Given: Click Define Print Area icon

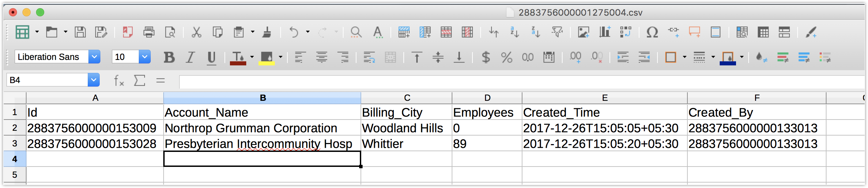Looking at the screenshot, I should point(742,32).
